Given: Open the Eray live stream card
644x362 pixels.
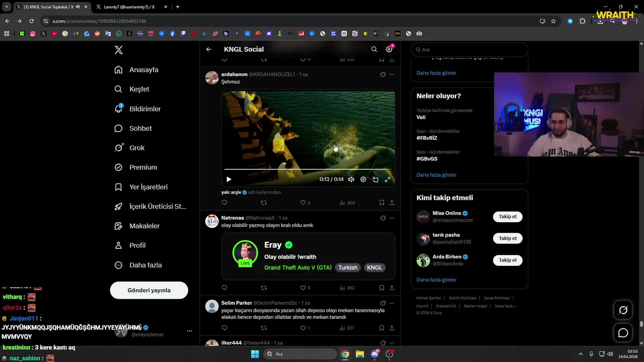Looking at the screenshot, I should [x=308, y=256].
